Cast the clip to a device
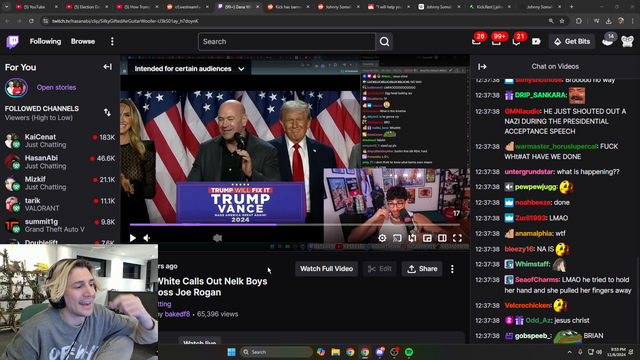Viewport: 640px width, 360px height. 397,238
